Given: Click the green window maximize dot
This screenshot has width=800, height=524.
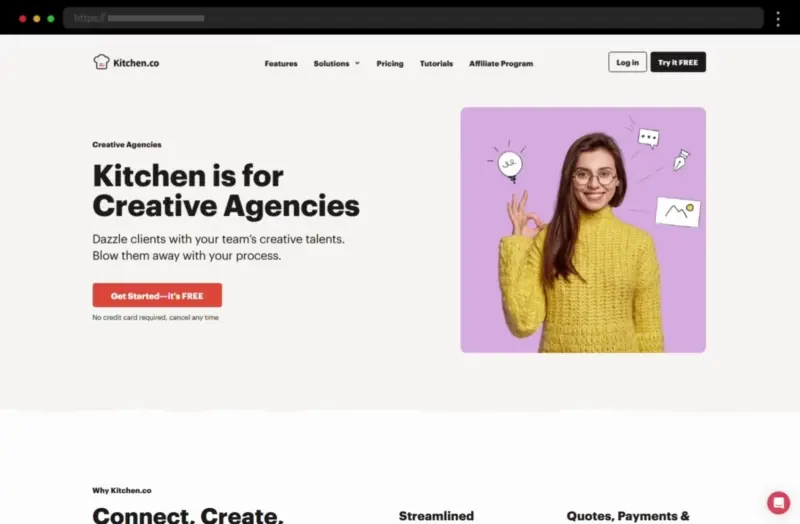Looking at the screenshot, I should coord(51,19).
